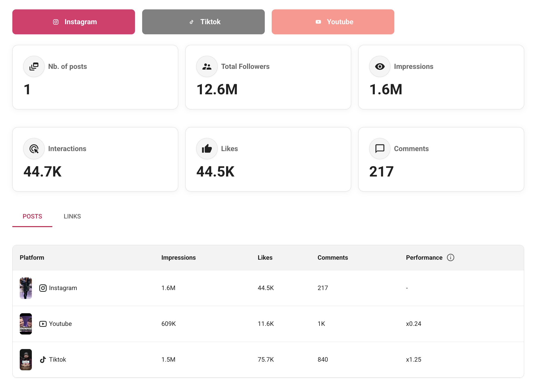535x392 pixels.
Task: Click the Youtube play icon in table row
Action: click(43, 324)
